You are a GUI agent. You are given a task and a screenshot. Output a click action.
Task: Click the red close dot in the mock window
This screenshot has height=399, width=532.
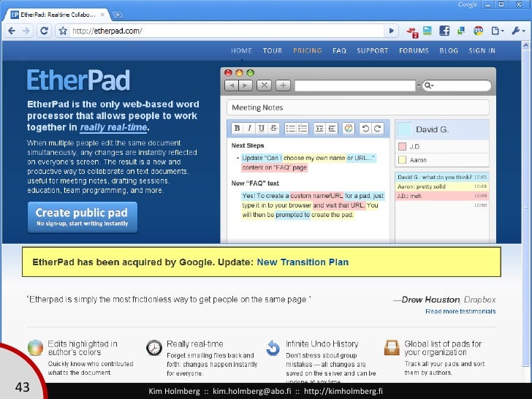pyautogui.click(x=228, y=73)
